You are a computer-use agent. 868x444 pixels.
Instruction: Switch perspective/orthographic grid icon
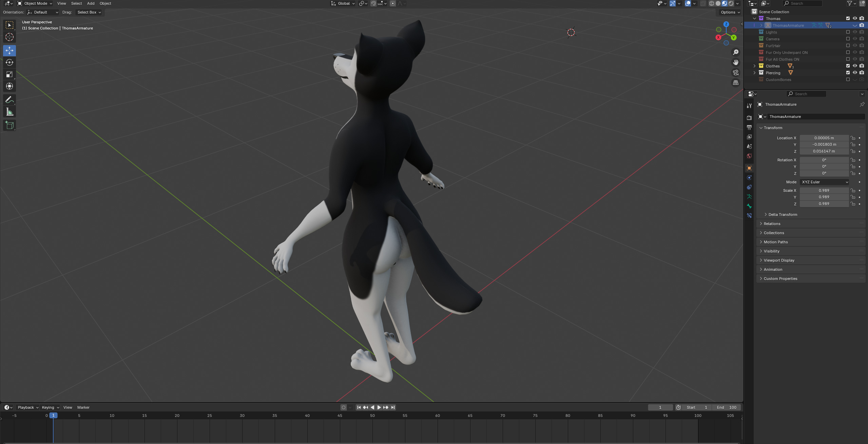coord(735,83)
